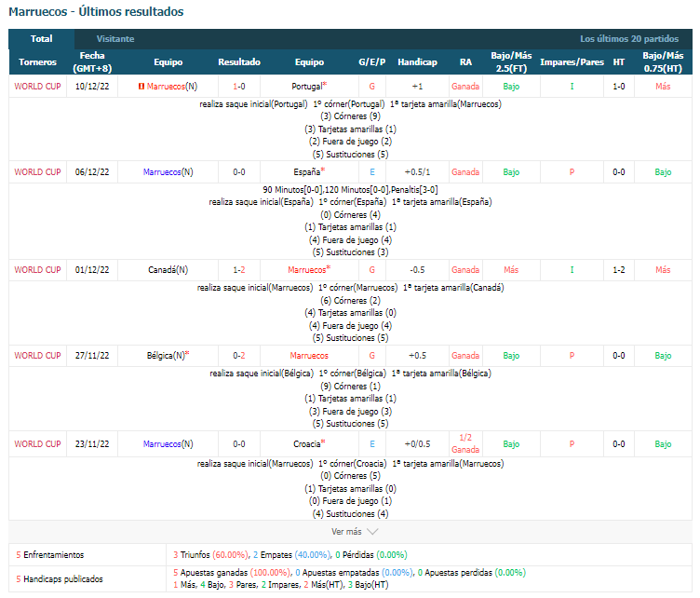Click the red card icon beside Marruecos(N)

141,87
